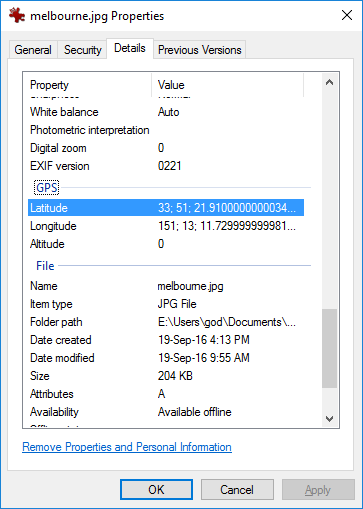
Task: Select the Photometric interpretation row
Action: (166, 130)
